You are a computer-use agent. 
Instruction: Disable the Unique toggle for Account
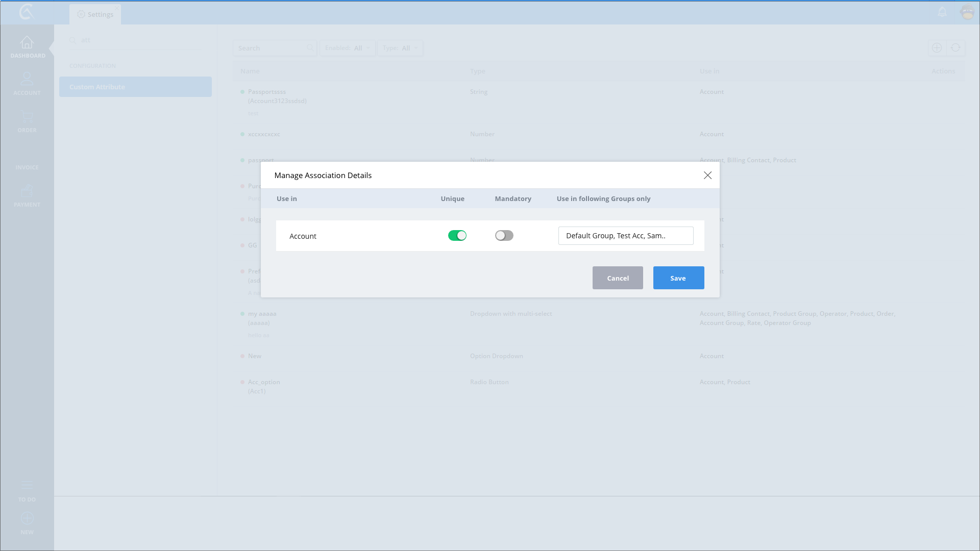[x=457, y=236]
